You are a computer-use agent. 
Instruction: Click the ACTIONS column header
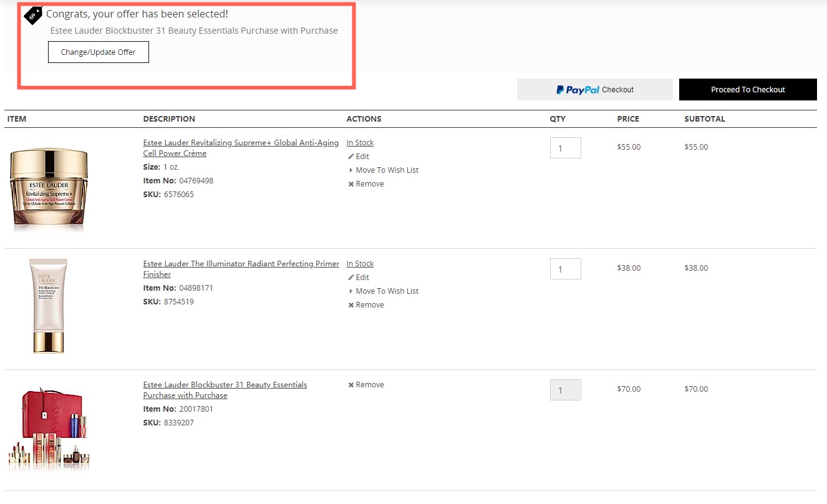click(364, 119)
